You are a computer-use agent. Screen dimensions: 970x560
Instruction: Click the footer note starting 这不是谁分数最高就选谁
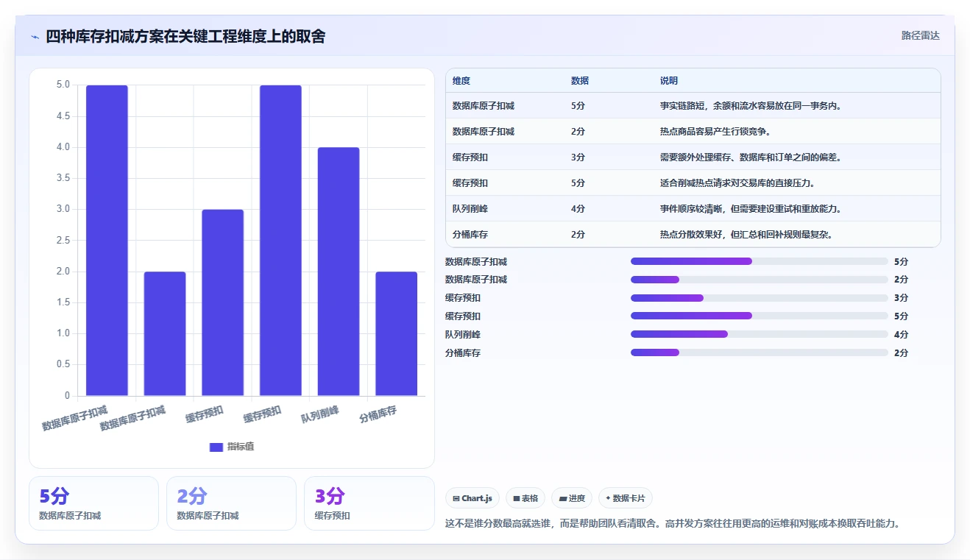click(x=673, y=524)
